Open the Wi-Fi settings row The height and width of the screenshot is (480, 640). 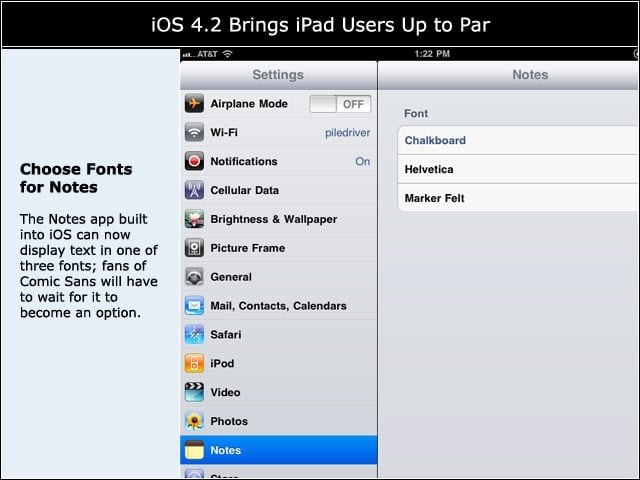[278, 132]
